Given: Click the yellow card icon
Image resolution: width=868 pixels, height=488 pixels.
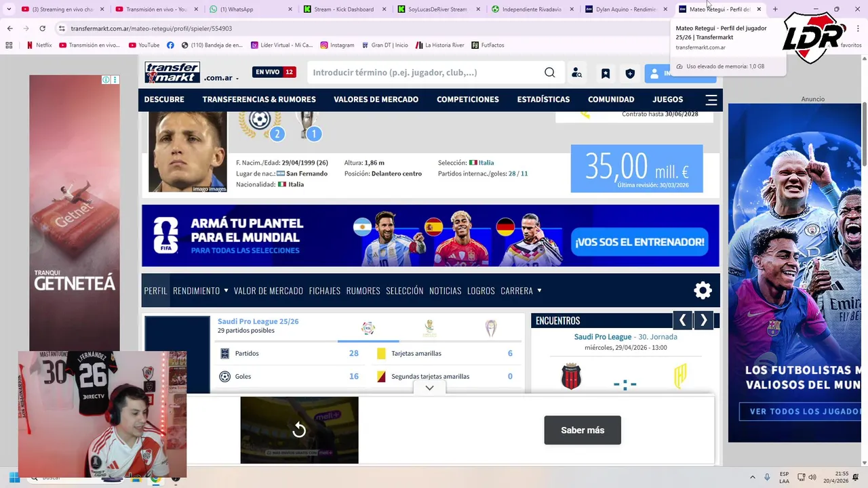Looking at the screenshot, I should coord(381,353).
